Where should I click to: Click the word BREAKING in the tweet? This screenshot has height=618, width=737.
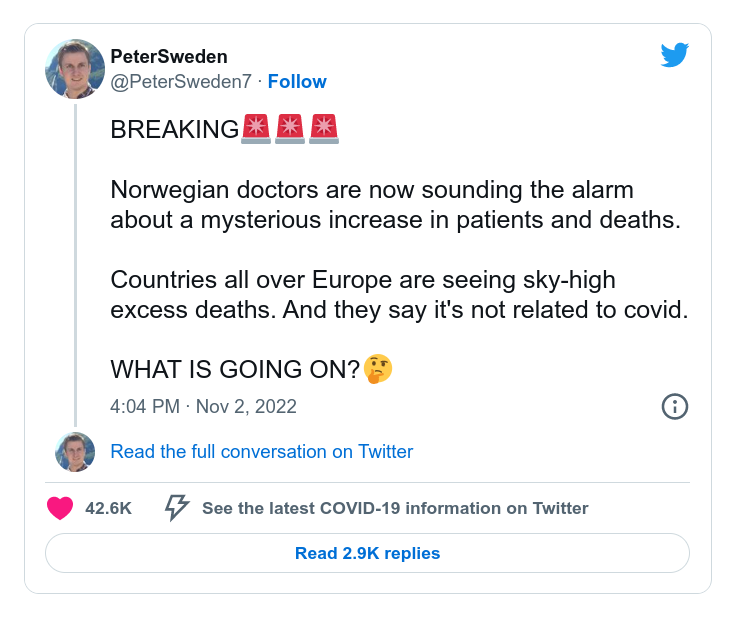tap(175, 130)
